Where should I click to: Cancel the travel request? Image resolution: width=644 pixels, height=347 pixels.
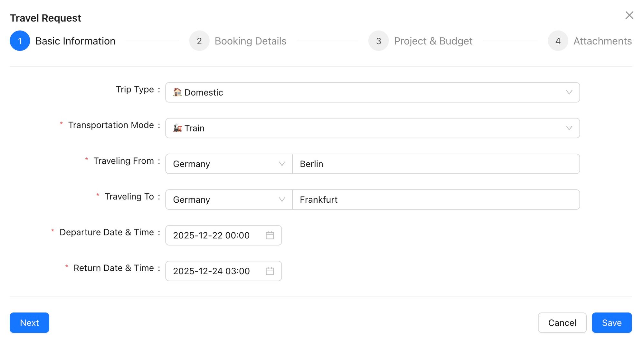pyautogui.click(x=562, y=323)
